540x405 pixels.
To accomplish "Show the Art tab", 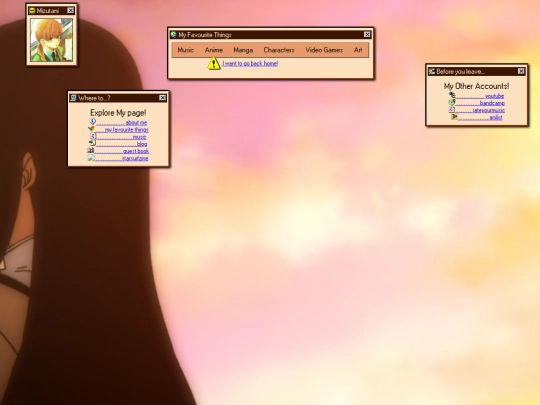I will (x=358, y=50).
